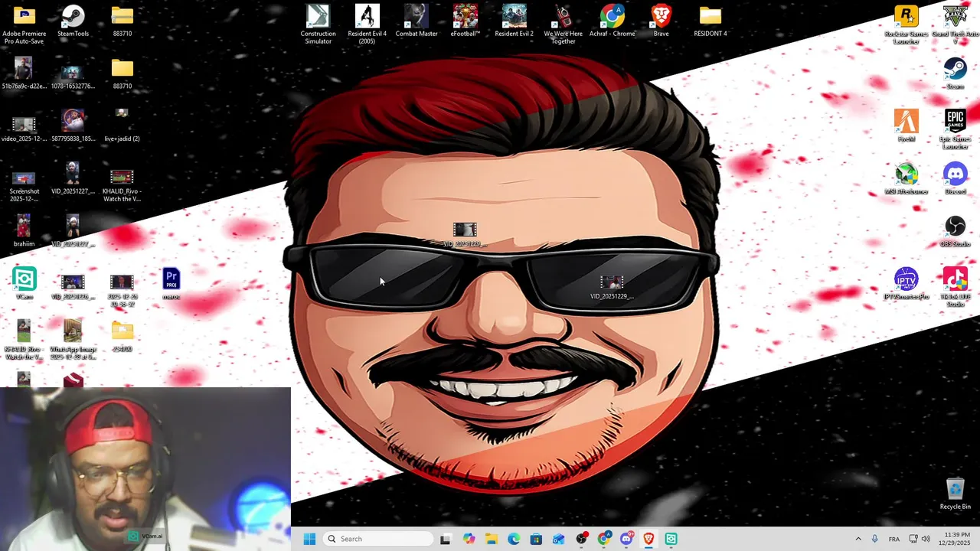Select the Rockstar Games Launcher icon
980x551 pixels.
[x=906, y=24]
